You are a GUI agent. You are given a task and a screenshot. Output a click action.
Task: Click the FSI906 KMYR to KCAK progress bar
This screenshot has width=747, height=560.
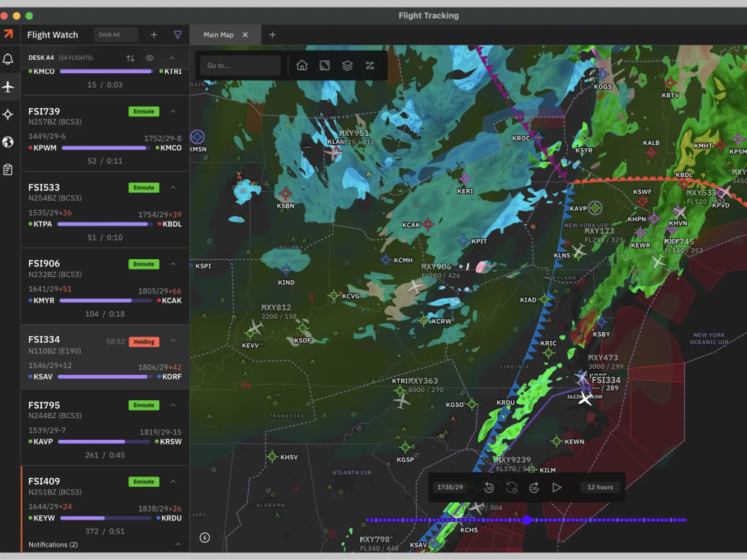tap(107, 301)
